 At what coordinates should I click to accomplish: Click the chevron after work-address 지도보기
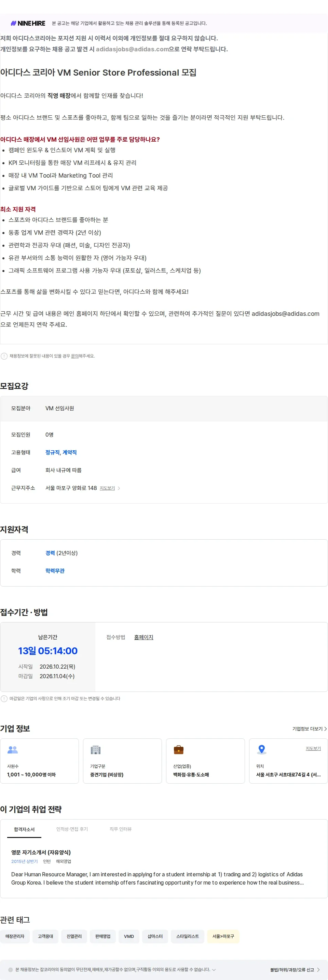[119, 488]
